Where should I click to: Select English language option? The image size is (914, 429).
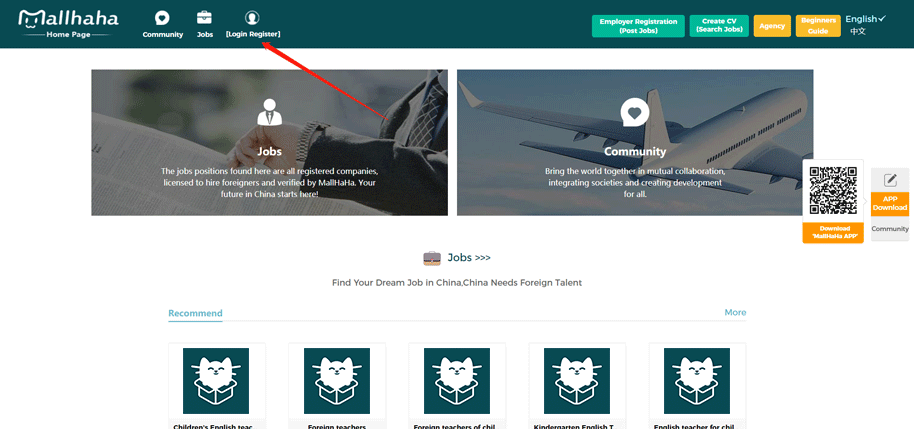tap(866, 19)
